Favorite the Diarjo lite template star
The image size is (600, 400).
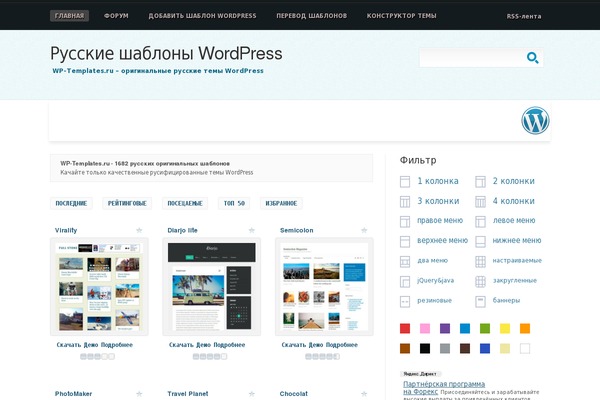(x=252, y=230)
